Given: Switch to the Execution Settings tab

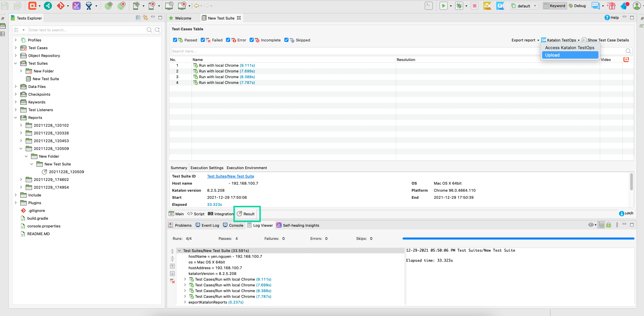Looking at the screenshot, I should click(x=207, y=168).
